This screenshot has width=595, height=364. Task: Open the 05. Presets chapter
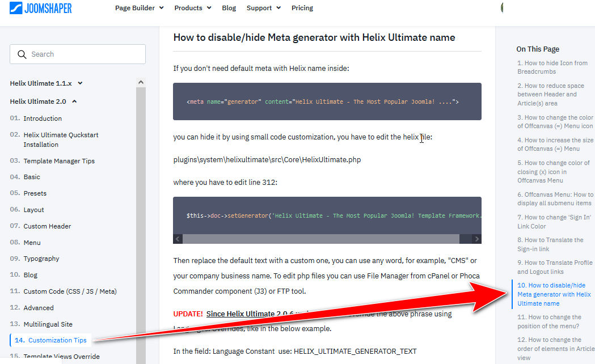pyautogui.click(x=28, y=193)
